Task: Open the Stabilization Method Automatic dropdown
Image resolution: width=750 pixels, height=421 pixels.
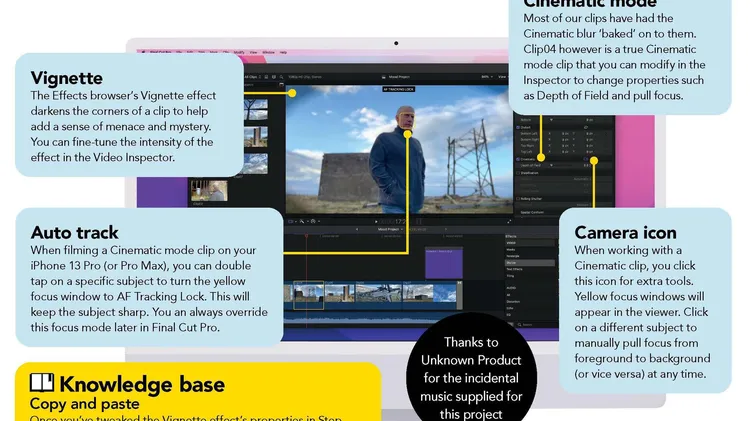Action: click(x=582, y=179)
